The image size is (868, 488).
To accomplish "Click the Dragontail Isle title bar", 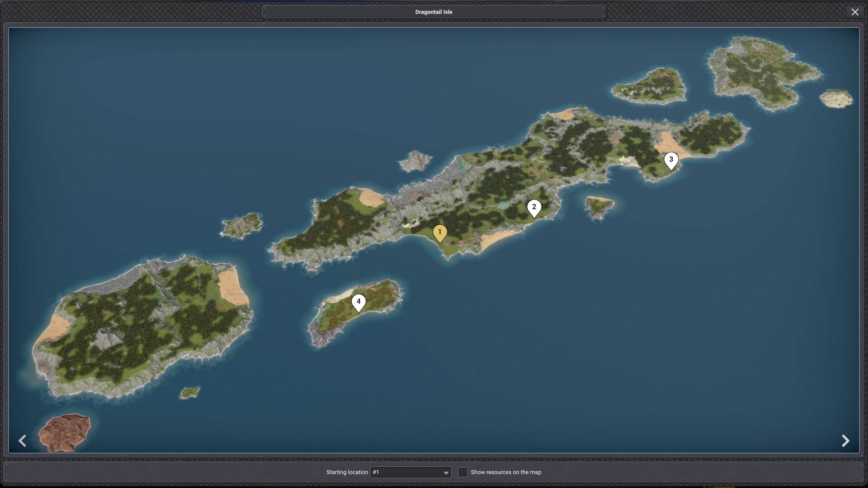I will (434, 12).
